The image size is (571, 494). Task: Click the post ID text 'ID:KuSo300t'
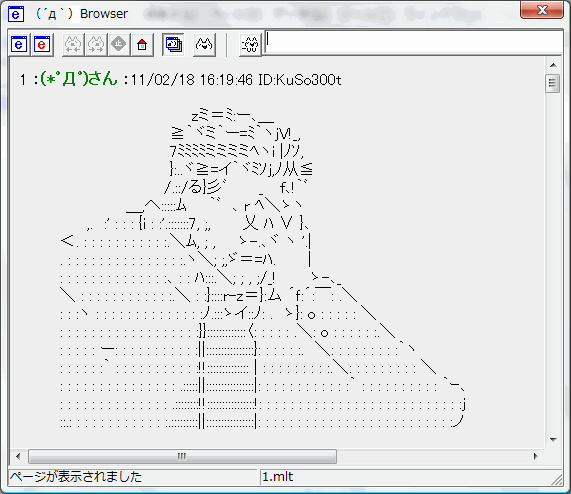point(300,80)
